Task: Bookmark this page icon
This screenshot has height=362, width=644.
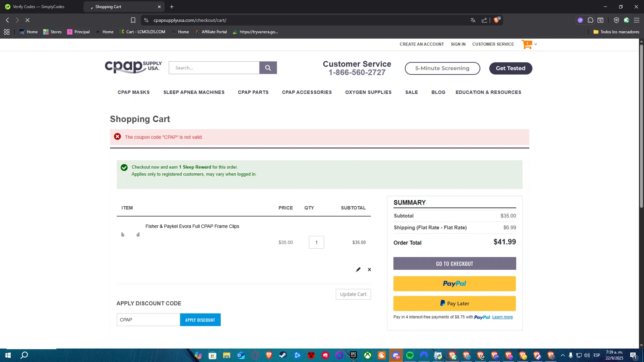Action: [x=133, y=20]
